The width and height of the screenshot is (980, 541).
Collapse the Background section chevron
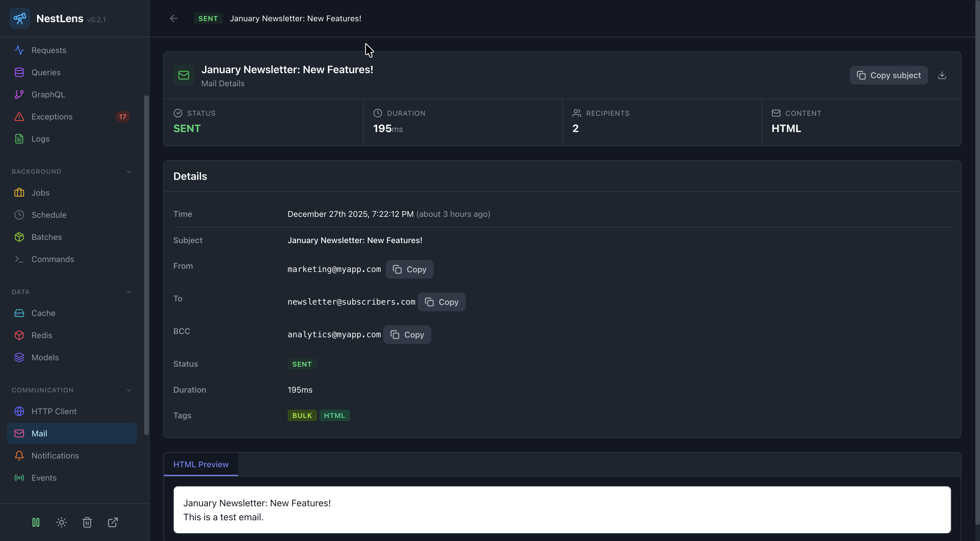click(x=129, y=171)
